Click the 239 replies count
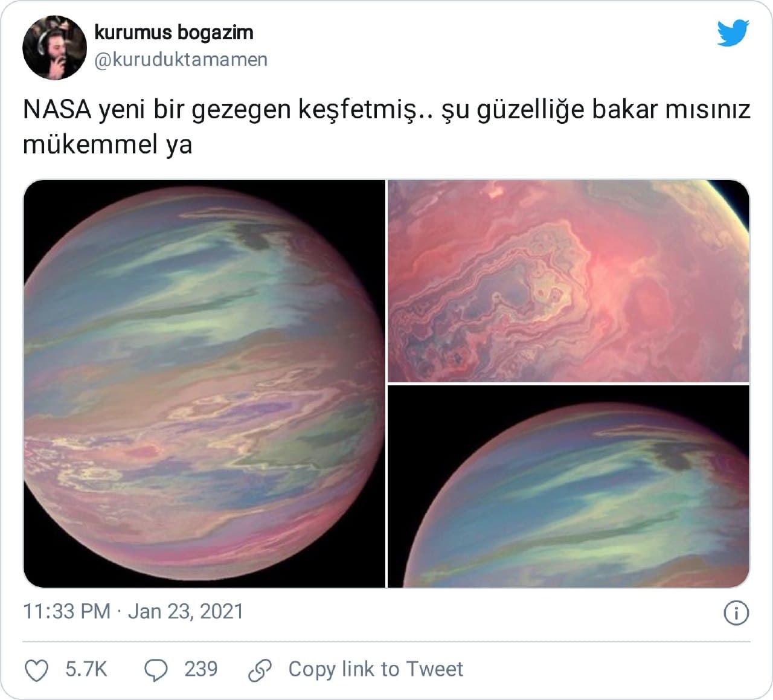 [200, 669]
